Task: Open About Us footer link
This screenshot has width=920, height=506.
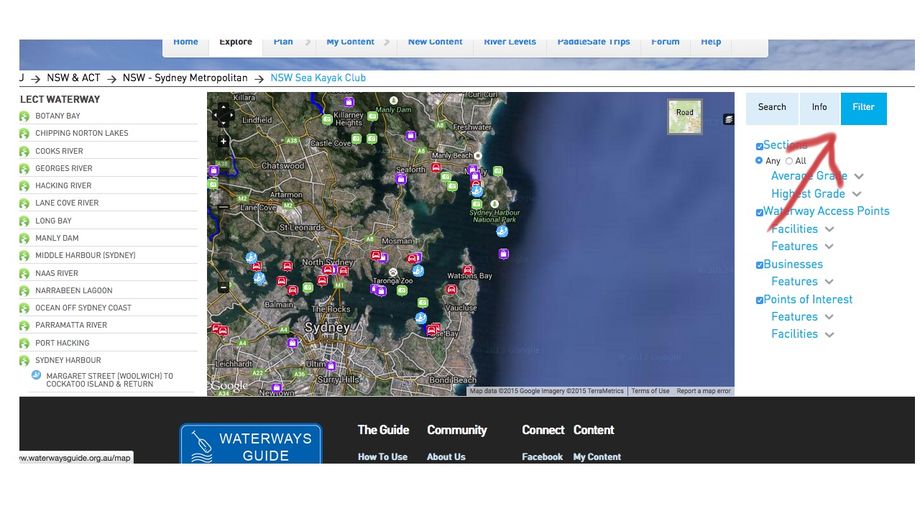Action: click(x=446, y=457)
